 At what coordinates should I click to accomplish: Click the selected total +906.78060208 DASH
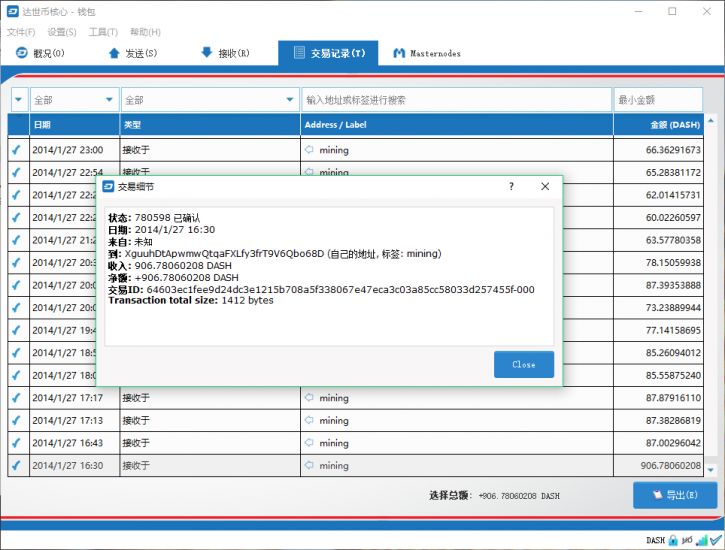[x=519, y=495]
